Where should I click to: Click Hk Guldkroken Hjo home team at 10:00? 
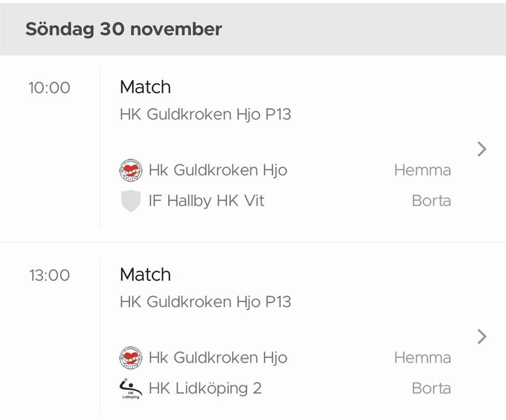click(x=218, y=170)
